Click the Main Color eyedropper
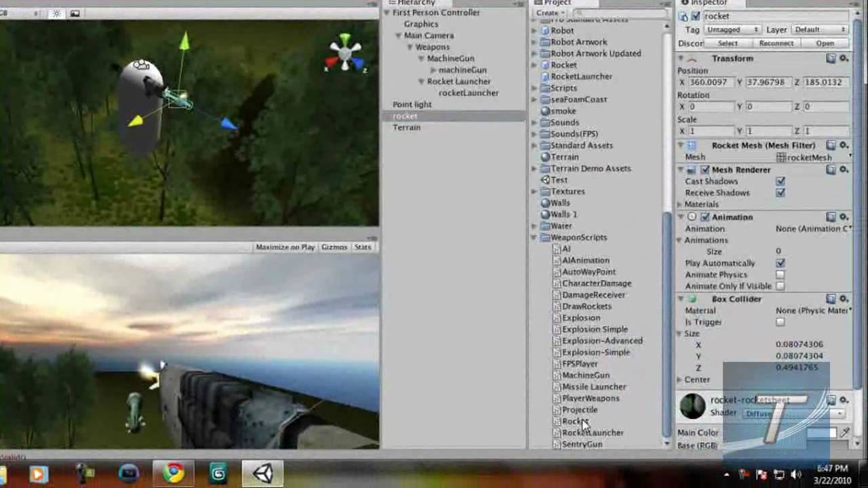 point(845,432)
